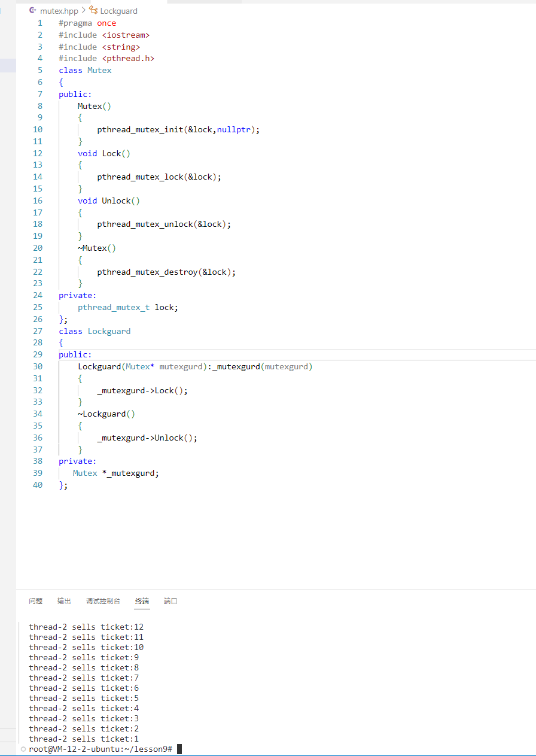Click '#include <string>' text
This screenshot has height=756, width=536.
[x=99, y=47]
